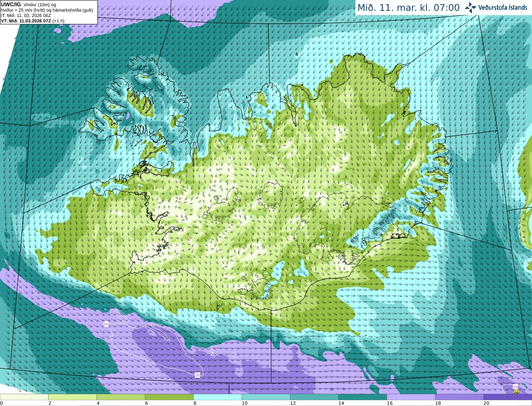The height and width of the screenshot is (406, 532).
Task: Click the scale label '12'
Action: click(x=293, y=403)
